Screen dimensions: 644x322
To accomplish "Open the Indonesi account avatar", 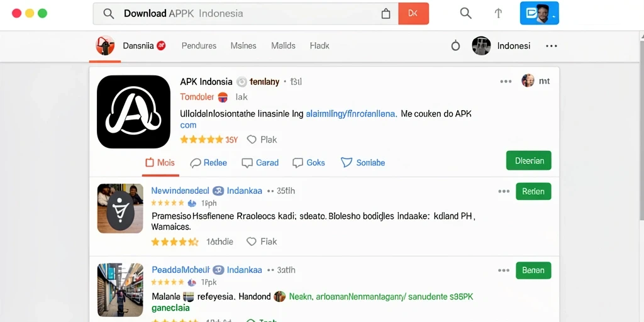I will click(x=481, y=45).
